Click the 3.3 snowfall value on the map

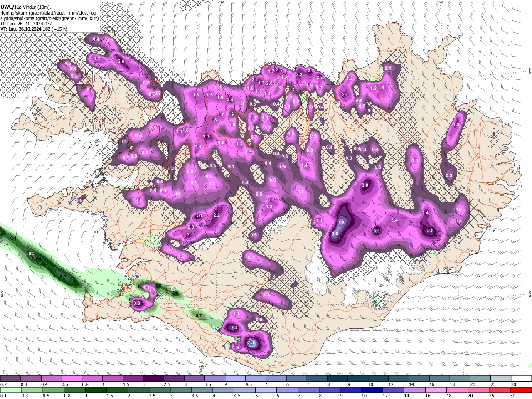[137, 304]
